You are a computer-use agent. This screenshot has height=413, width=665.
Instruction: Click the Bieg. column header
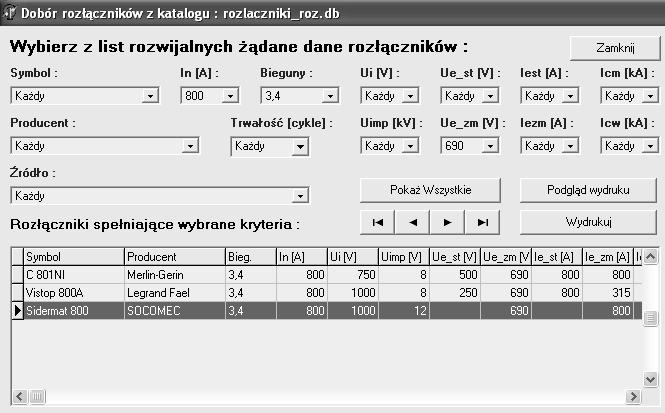(x=251, y=257)
